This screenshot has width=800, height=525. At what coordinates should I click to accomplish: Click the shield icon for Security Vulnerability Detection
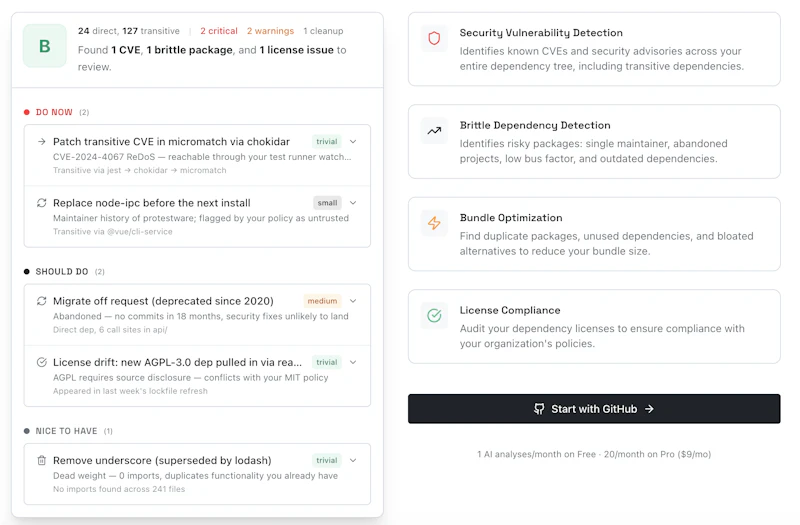[x=434, y=38]
